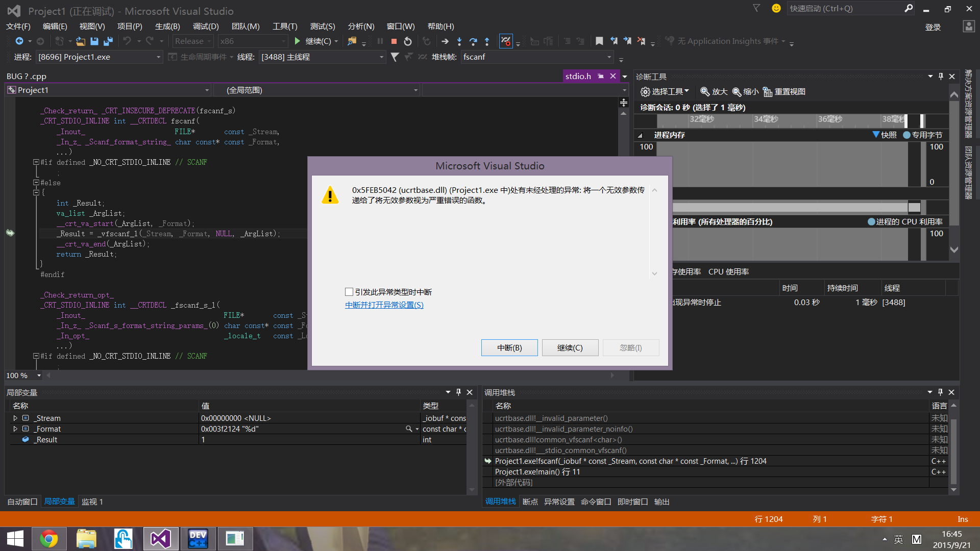
Task: Click the Quick Launch search field
Action: [845, 8]
